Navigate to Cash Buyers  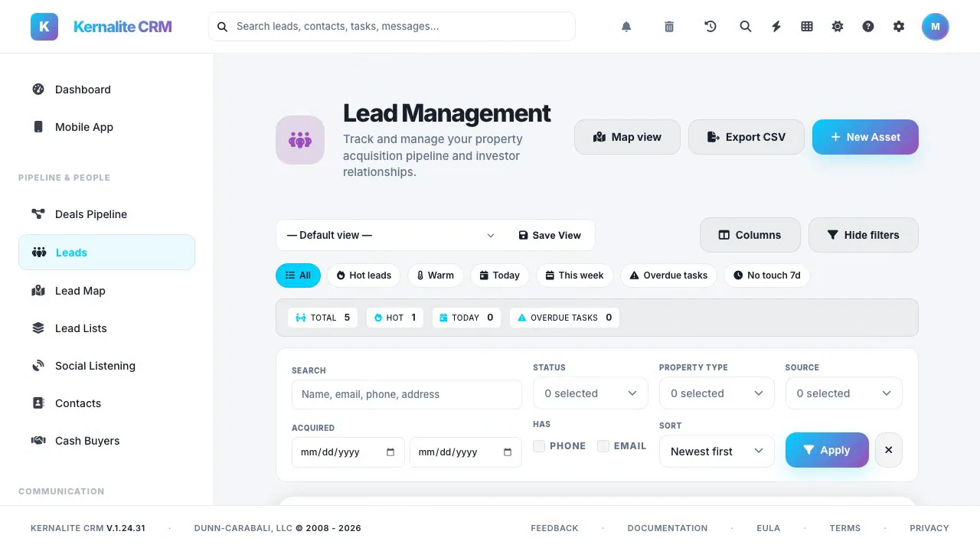pyautogui.click(x=106, y=441)
